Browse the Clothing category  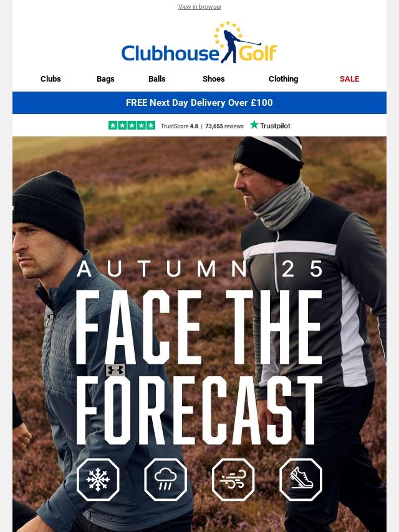point(283,78)
